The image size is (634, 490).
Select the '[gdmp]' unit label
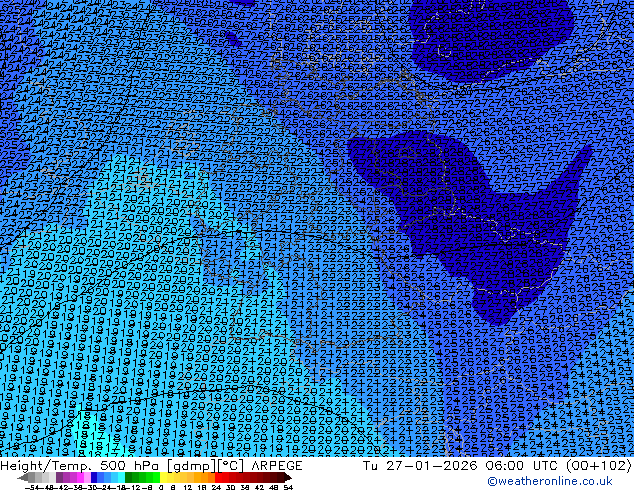(x=192, y=466)
